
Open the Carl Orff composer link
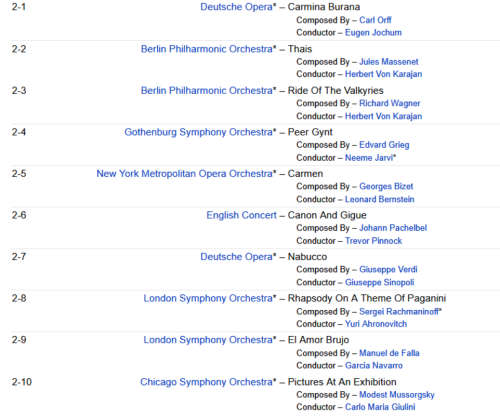[x=375, y=20]
